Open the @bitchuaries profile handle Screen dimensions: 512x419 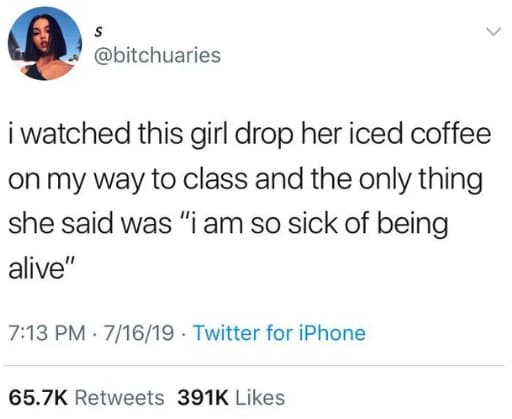coord(158,55)
